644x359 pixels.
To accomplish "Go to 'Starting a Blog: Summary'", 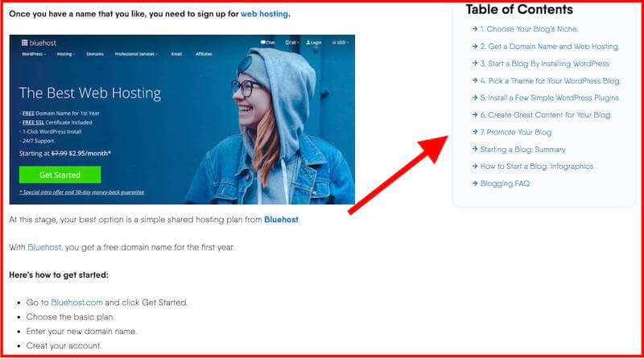I will tap(522, 150).
